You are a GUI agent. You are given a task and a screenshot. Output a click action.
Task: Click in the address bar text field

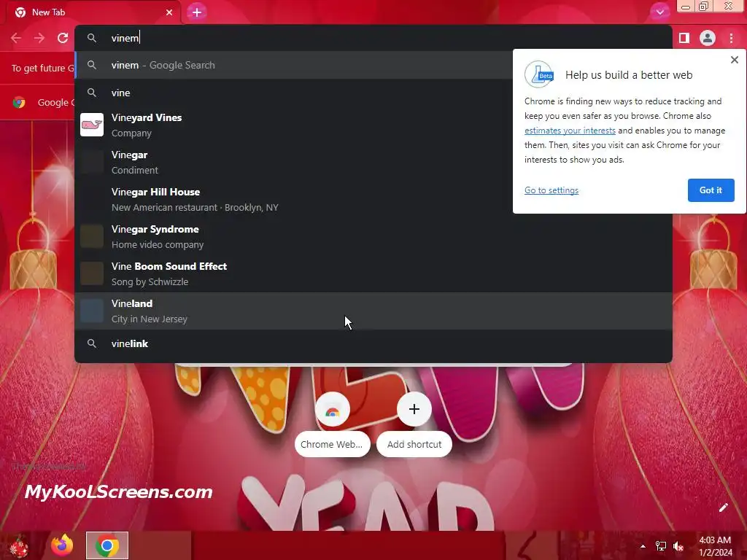coord(373,38)
